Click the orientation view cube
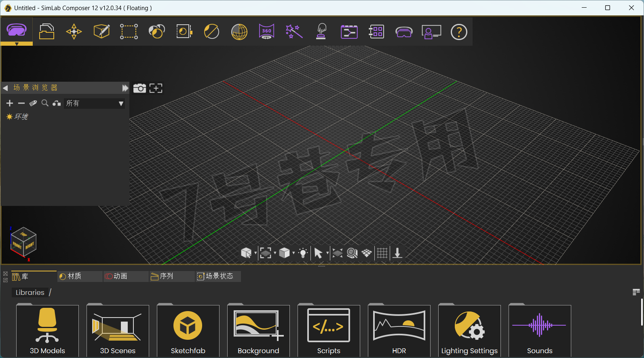 pyautogui.click(x=23, y=242)
